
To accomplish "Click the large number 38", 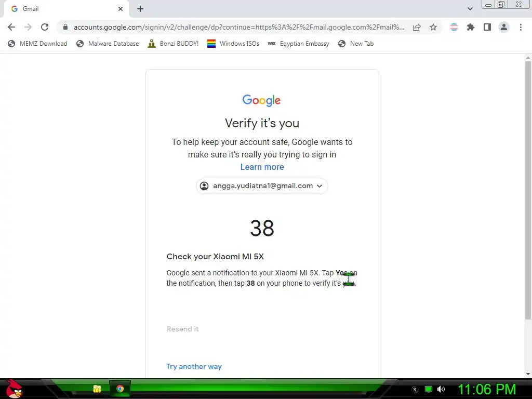I will point(262,228).
